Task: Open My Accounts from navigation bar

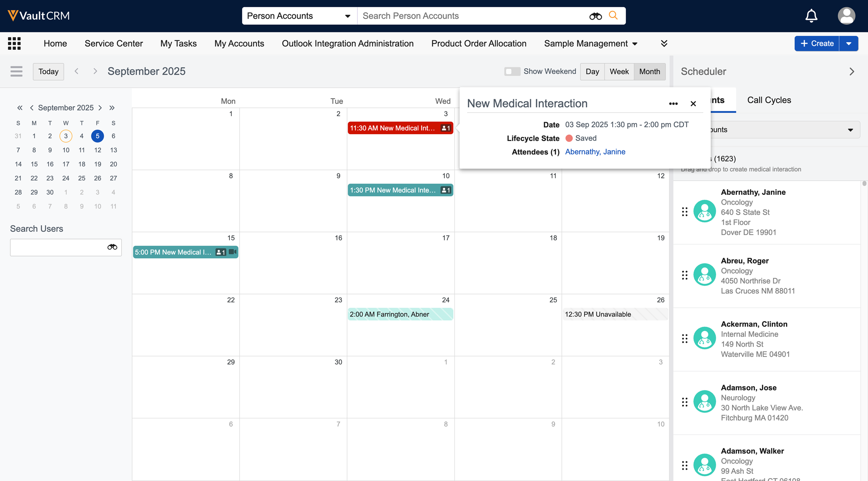Action: (239, 43)
